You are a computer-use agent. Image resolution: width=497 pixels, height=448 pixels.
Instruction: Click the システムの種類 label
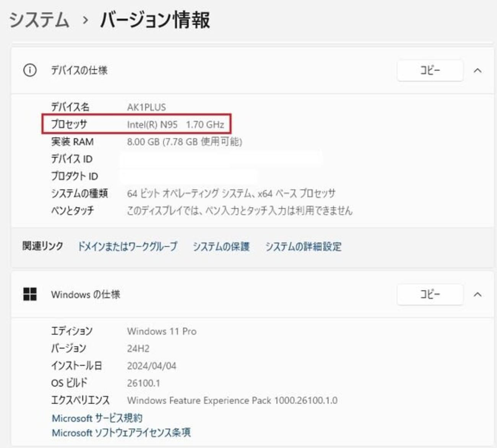[x=80, y=193]
